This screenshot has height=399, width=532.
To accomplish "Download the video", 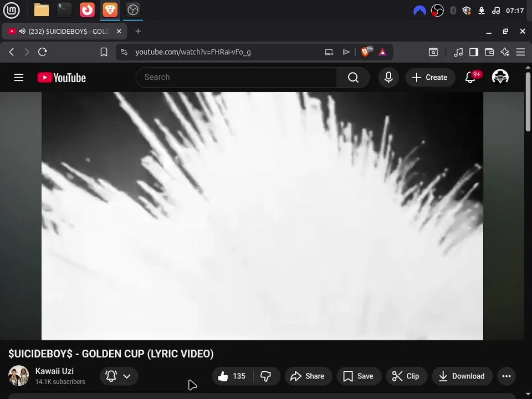I will 462,376.
